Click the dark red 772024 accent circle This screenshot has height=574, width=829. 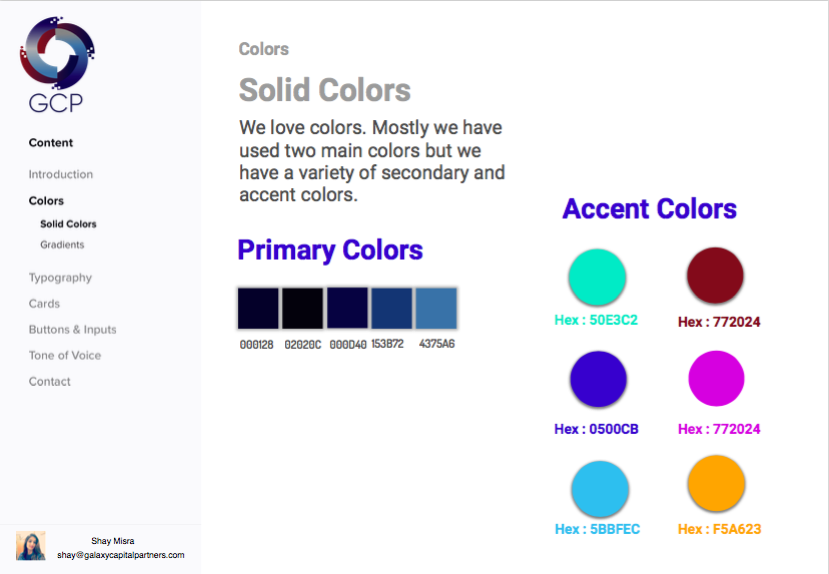715,275
